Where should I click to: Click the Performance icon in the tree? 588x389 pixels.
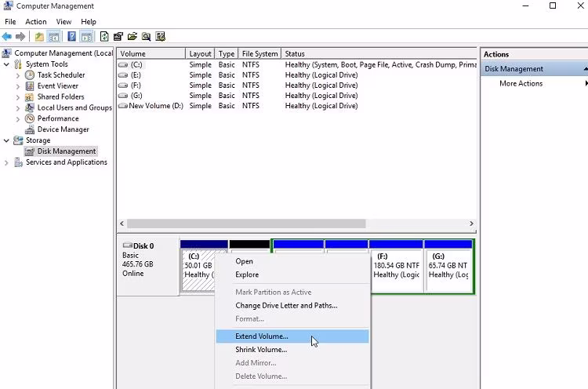click(30, 118)
